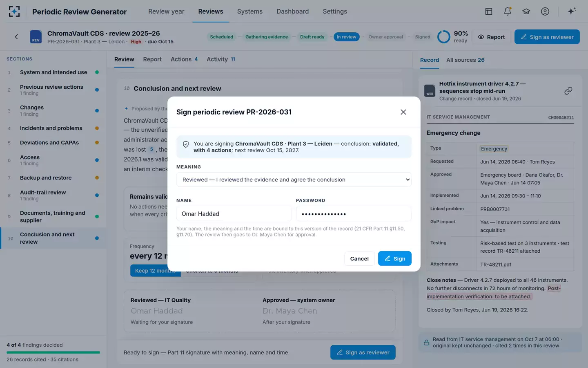Open the layout panel icon in header
Image resolution: width=588 pixels, height=368 pixels.
coord(489,11)
